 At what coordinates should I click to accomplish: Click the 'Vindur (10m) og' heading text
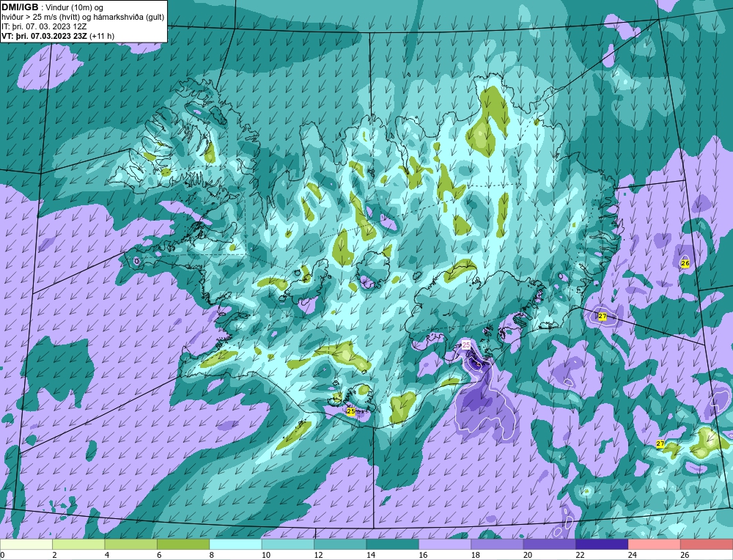click(x=75, y=7)
